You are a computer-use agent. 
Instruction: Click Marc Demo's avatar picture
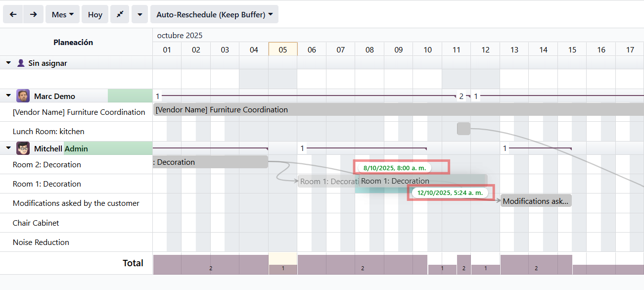coord(23,96)
